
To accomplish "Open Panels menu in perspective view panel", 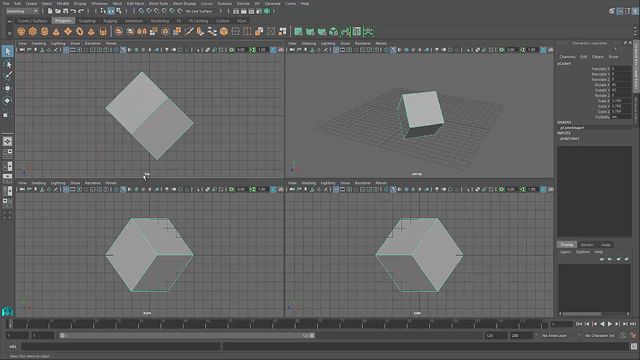I will pos(381,43).
